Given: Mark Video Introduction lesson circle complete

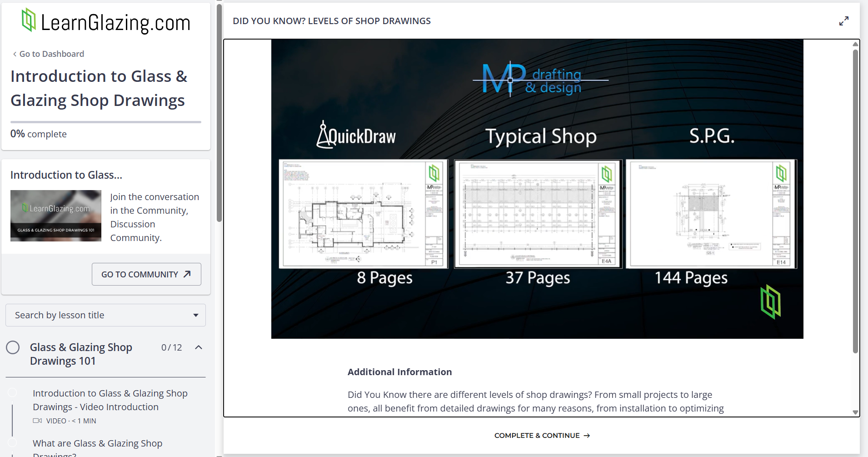Looking at the screenshot, I should click(13, 392).
